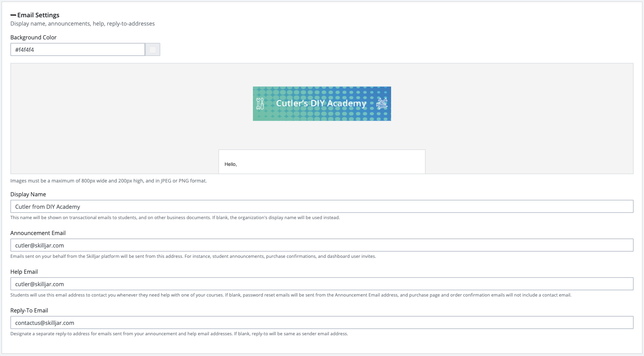This screenshot has height=356, width=644.
Task: Click the Reply-To Email label
Action: pyautogui.click(x=29, y=310)
